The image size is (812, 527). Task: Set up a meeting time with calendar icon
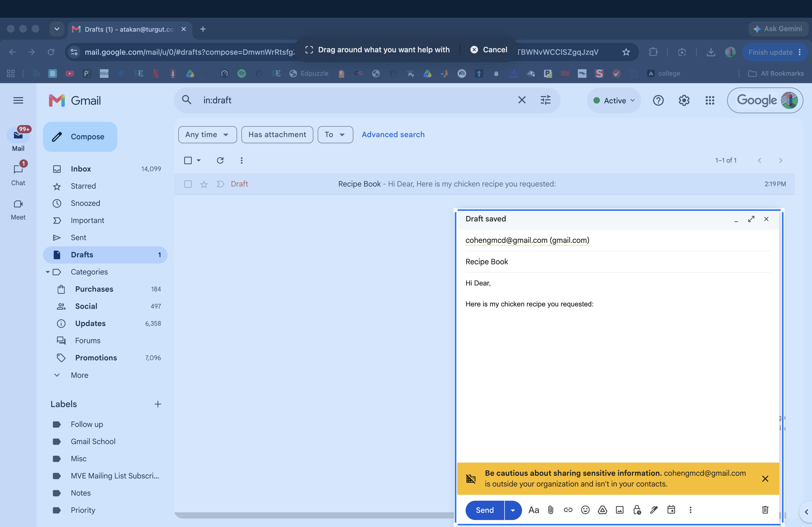(x=671, y=510)
